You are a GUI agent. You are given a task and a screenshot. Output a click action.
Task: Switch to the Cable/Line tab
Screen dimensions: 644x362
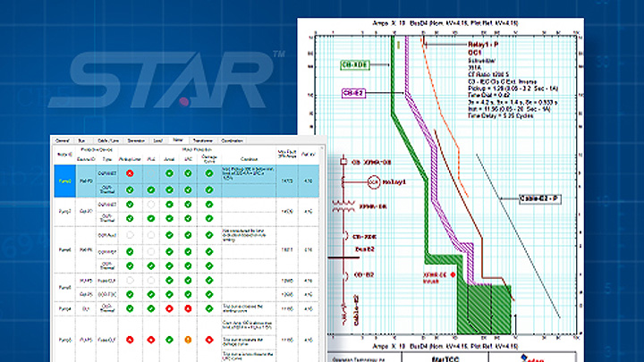tap(108, 141)
